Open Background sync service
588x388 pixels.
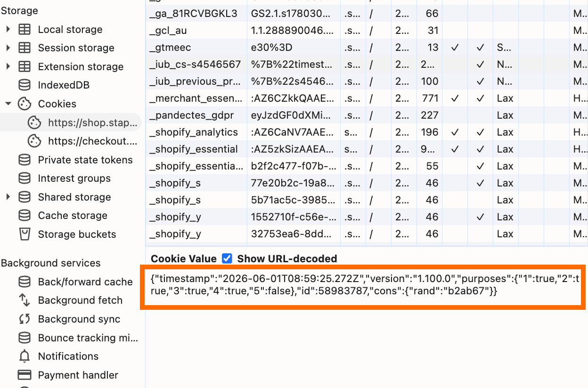point(79,319)
